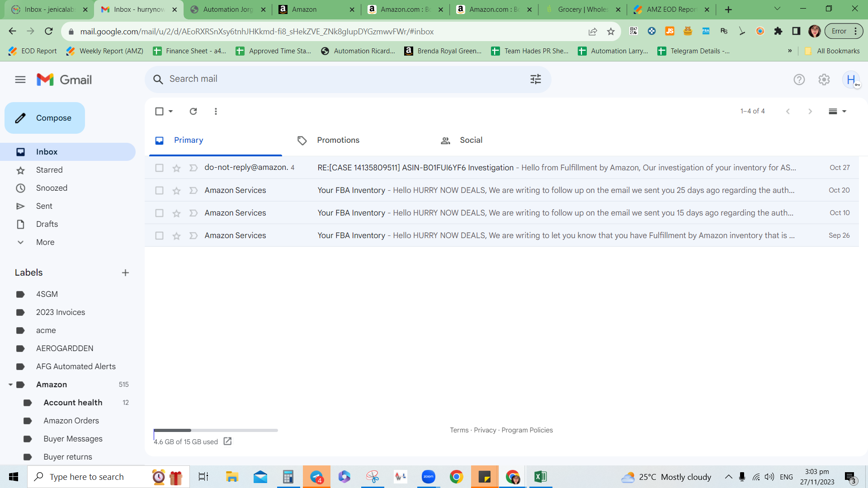Screen dimensions: 868x488
Task: Open the All Bookmarks folder
Action: tap(832, 51)
